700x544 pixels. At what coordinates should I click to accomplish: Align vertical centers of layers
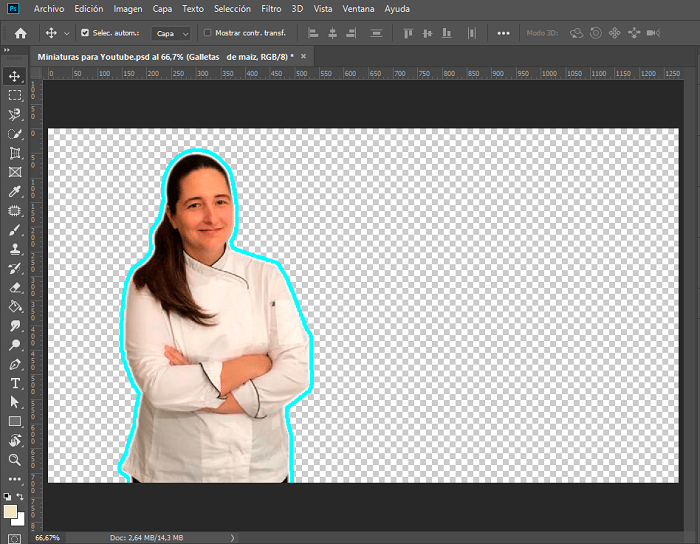click(x=427, y=33)
